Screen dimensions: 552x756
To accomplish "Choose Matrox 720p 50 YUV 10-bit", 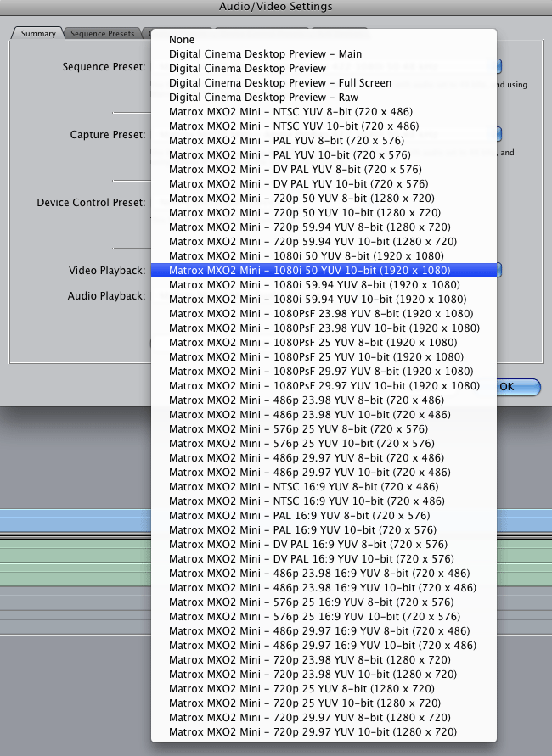I will (x=306, y=213).
